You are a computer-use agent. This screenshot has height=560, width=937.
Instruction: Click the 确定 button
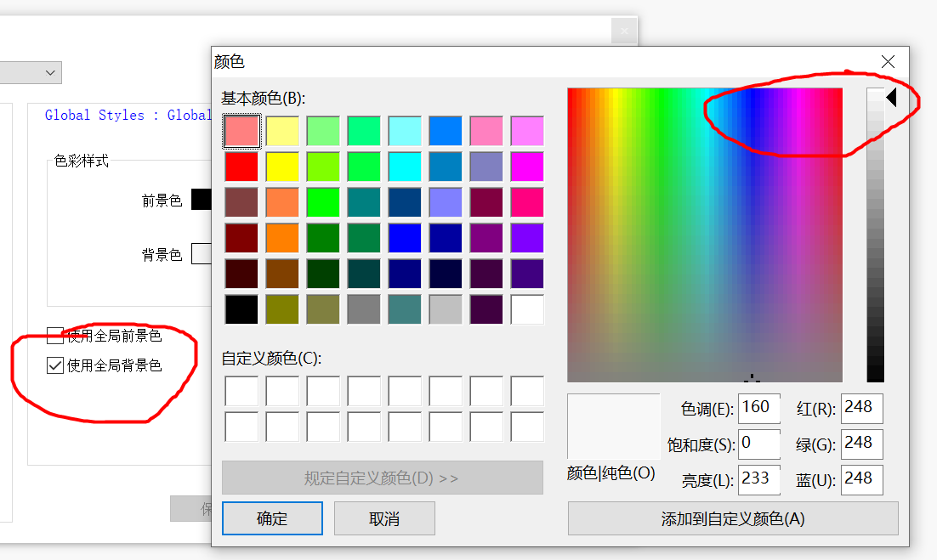click(x=272, y=518)
